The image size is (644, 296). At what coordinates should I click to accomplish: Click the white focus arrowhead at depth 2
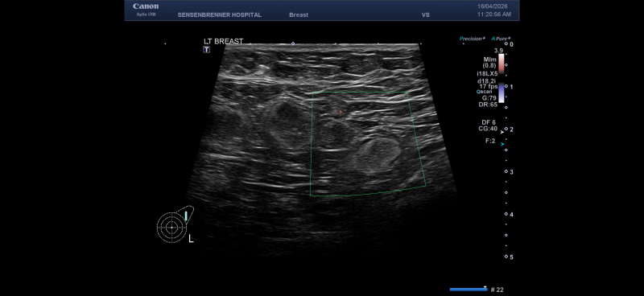point(502,132)
